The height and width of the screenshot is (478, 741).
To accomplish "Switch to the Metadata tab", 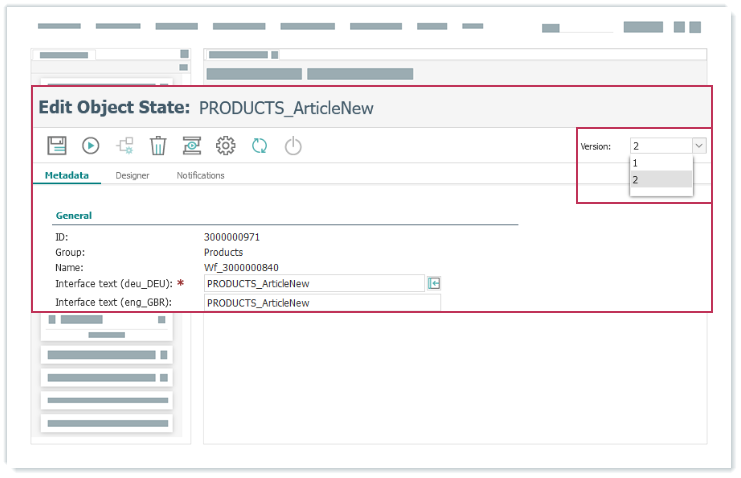I will tap(67, 176).
